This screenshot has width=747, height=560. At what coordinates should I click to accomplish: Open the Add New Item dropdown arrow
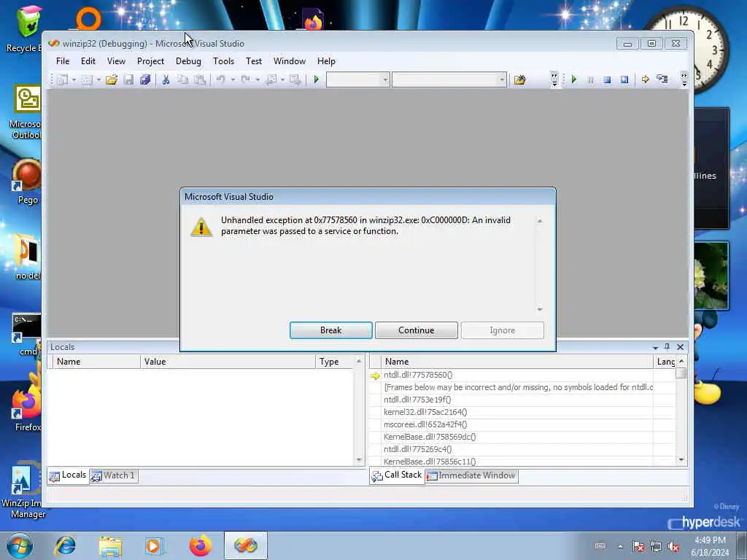pos(98,79)
